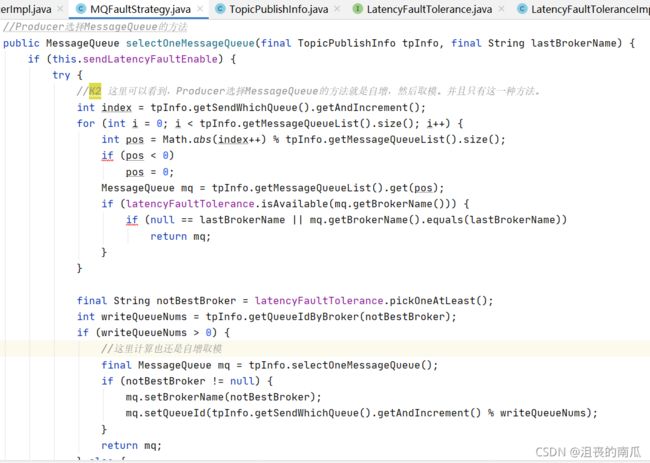Click the if (pos < 0) condition
Image resolution: width=650 pixels, height=463 pixels.
tap(138, 156)
